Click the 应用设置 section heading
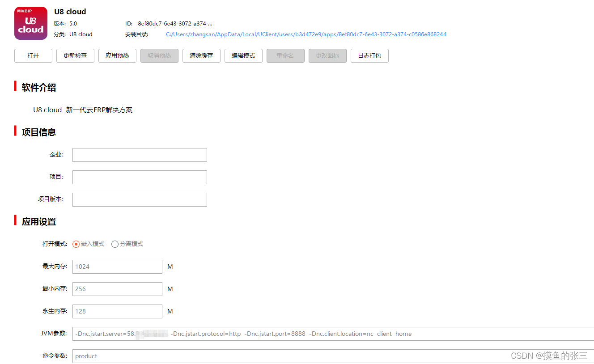The height and width of the screenshot is (364, 594). click(39, 222)
